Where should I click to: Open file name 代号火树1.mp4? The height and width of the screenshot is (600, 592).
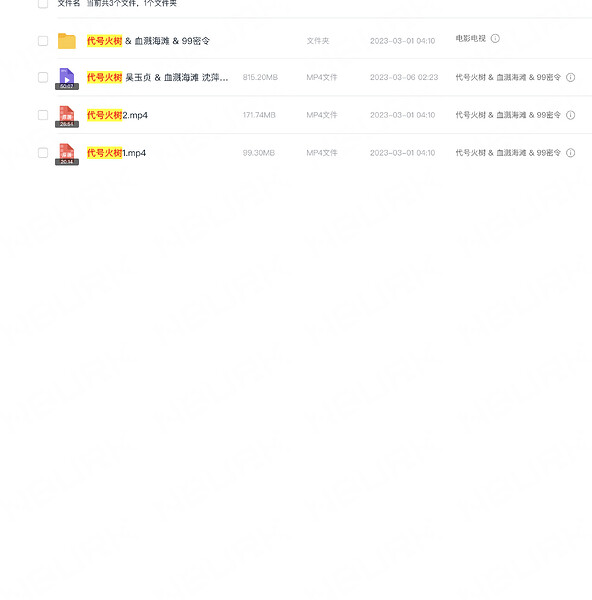(116, 153)
